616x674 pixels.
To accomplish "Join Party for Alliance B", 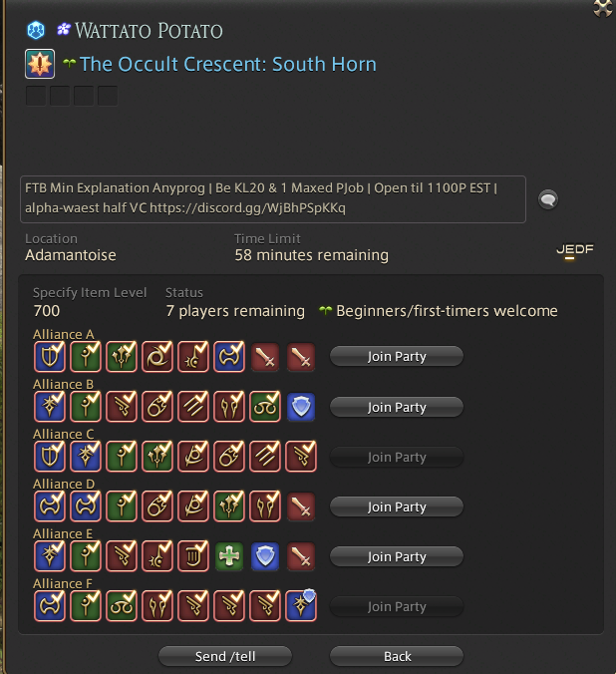I will [x=397, y=407].
